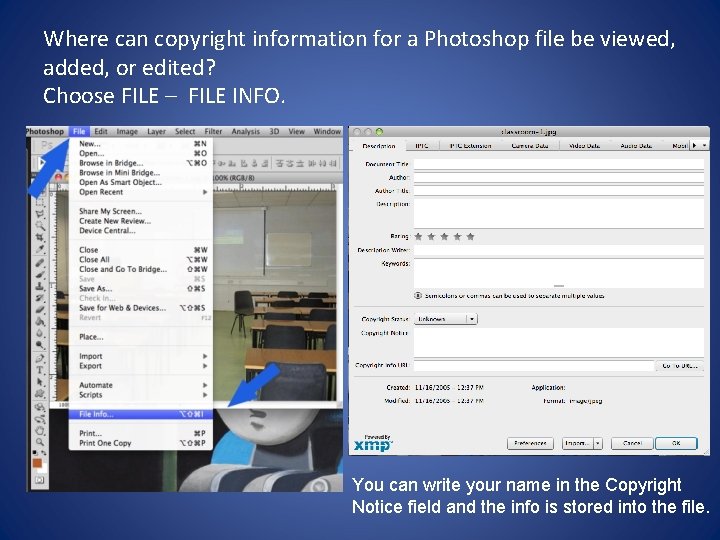720x540 pixels.
Task: Open the orange foreground color swatch
Action: tap(37, 463)
